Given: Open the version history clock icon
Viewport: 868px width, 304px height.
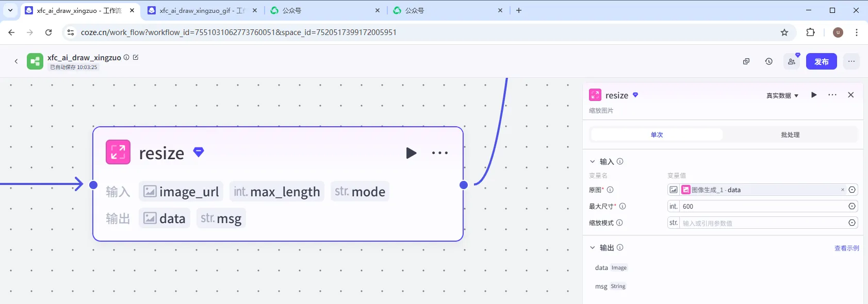Looking at the screenshot, I should coord(769,61).
